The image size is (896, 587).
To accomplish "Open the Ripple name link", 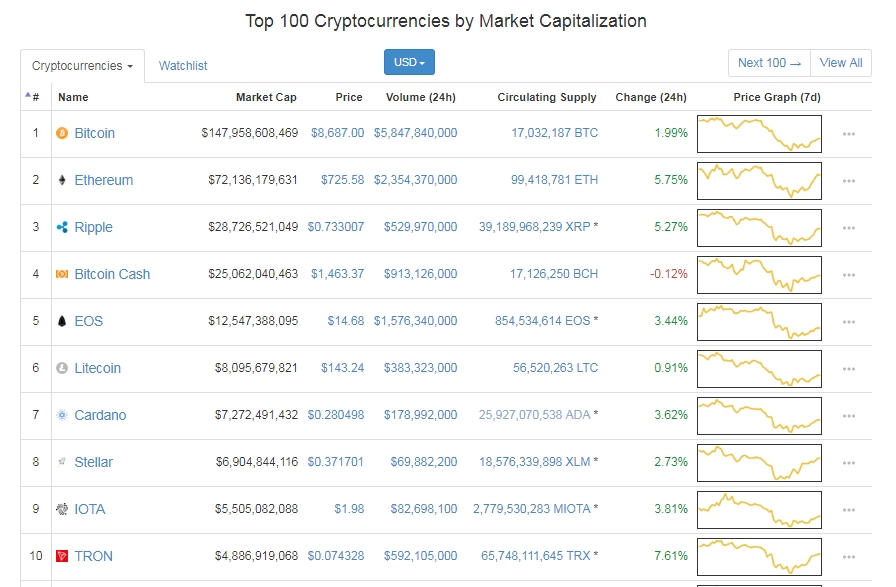I will (x=94, y=227).
